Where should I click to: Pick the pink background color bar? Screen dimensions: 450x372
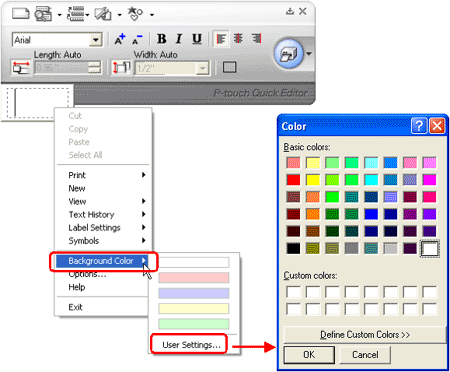[x=194, y=278]
